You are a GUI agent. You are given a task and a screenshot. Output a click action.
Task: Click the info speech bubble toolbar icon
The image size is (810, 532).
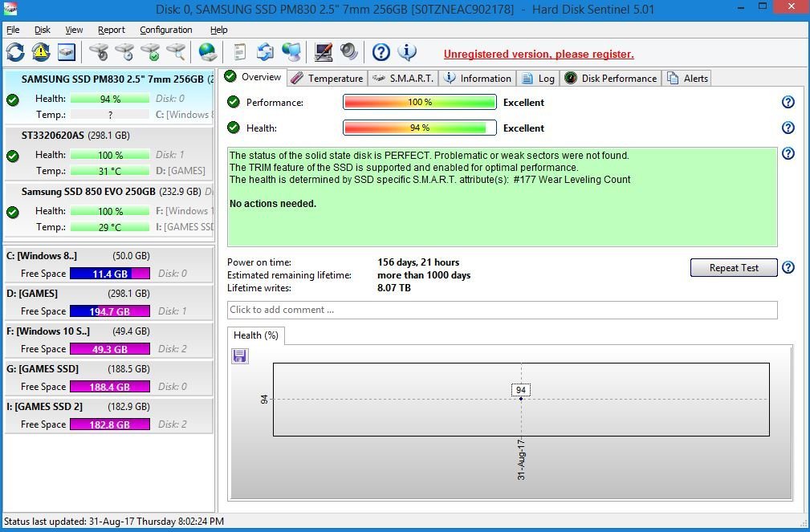coord(407,52)
